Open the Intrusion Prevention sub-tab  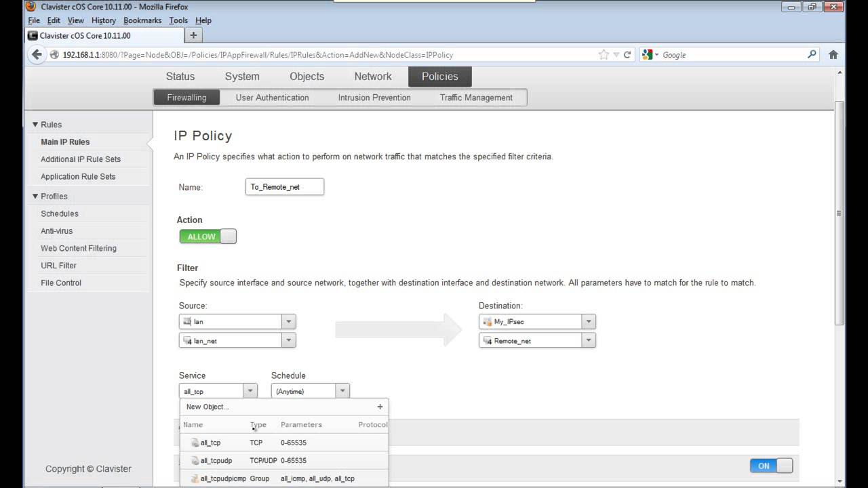(374, 98)
